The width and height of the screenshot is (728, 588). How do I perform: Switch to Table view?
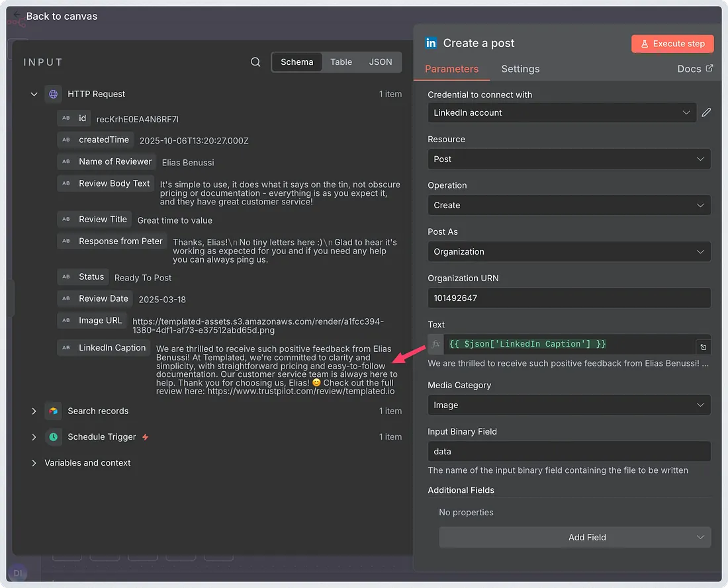341,62
